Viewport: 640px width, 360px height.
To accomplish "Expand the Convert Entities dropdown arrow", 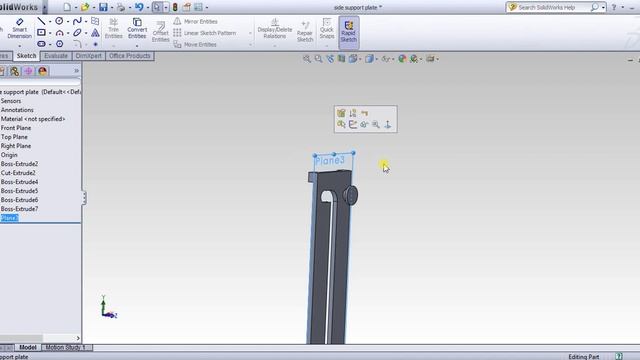I will coord(137,45).
